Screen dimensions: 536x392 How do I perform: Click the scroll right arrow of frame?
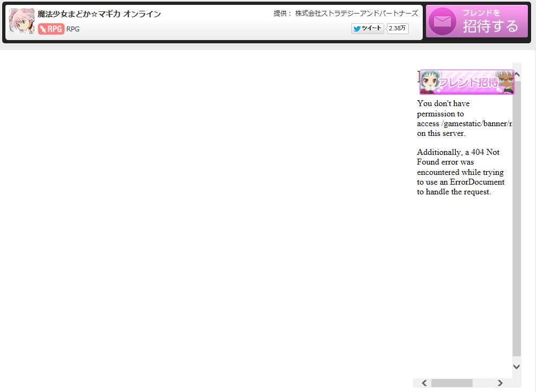(x=500, y=383)
